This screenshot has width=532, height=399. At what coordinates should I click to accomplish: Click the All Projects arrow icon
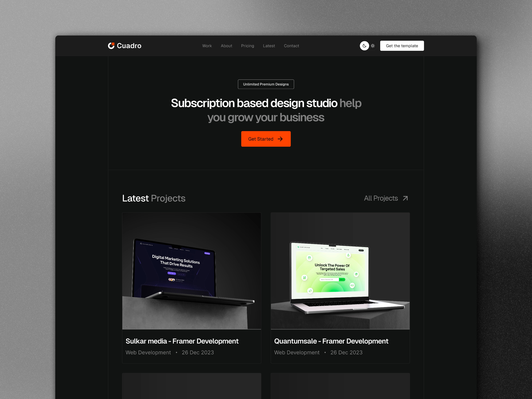[405, 198]
